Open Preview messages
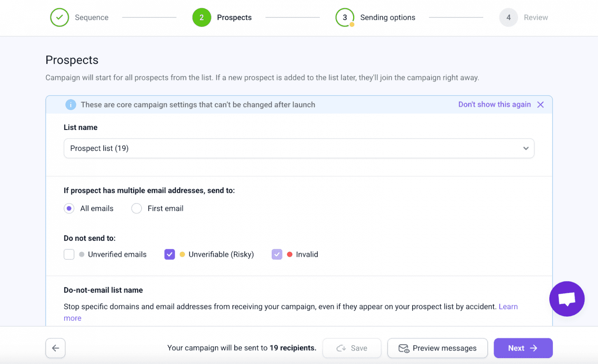 (437, 348)
